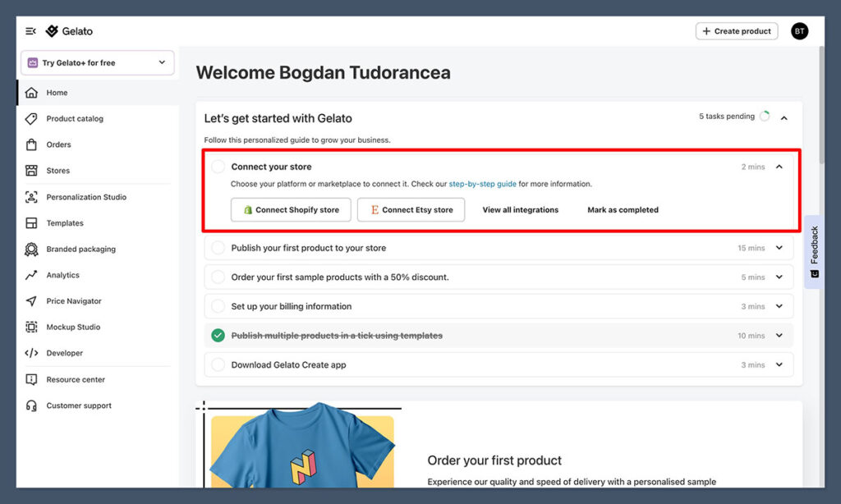841x504 pixels.
Task: Collapse the sidebar using the hamburger icon
Action: [30, 31]
